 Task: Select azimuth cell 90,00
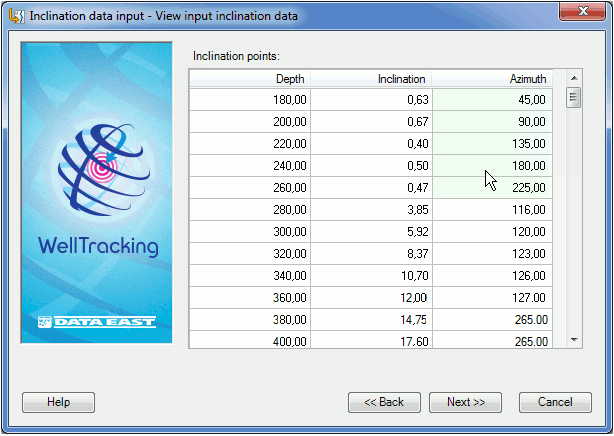tap(493, 121)
